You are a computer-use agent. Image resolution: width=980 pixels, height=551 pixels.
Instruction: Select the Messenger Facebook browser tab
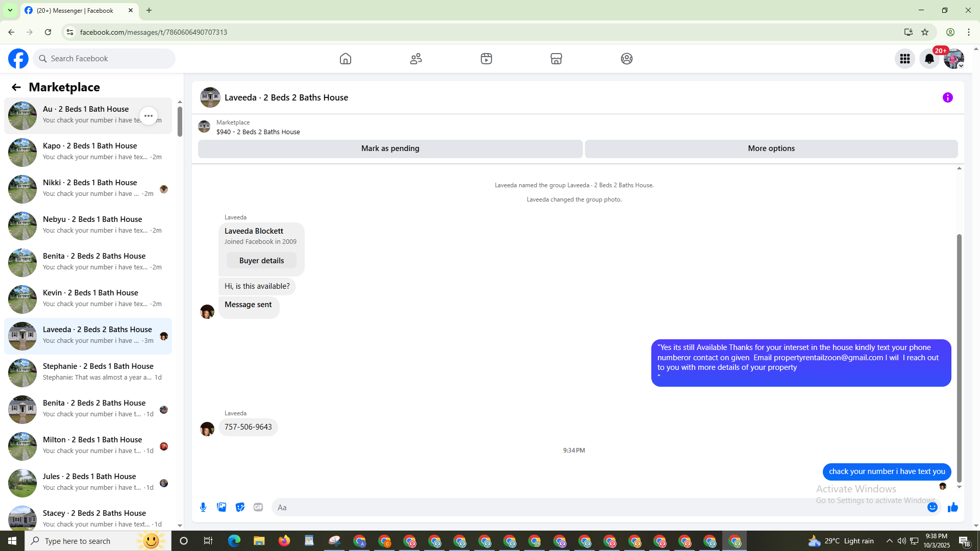(80, 11)
